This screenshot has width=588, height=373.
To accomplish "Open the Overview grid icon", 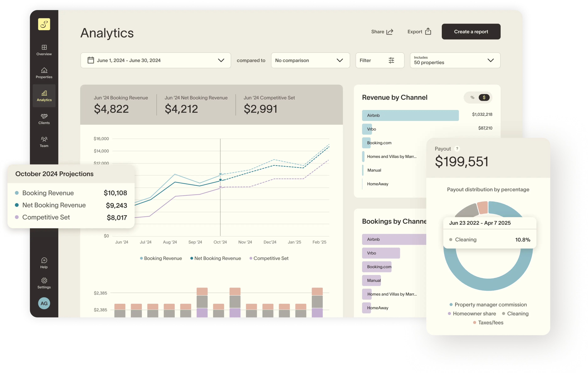I will point(44,47).
